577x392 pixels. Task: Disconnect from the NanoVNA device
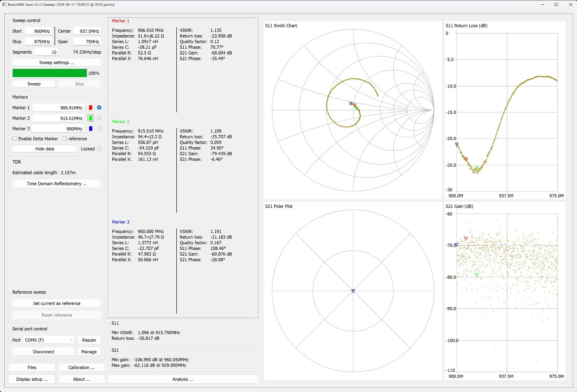tap(43, 352)
